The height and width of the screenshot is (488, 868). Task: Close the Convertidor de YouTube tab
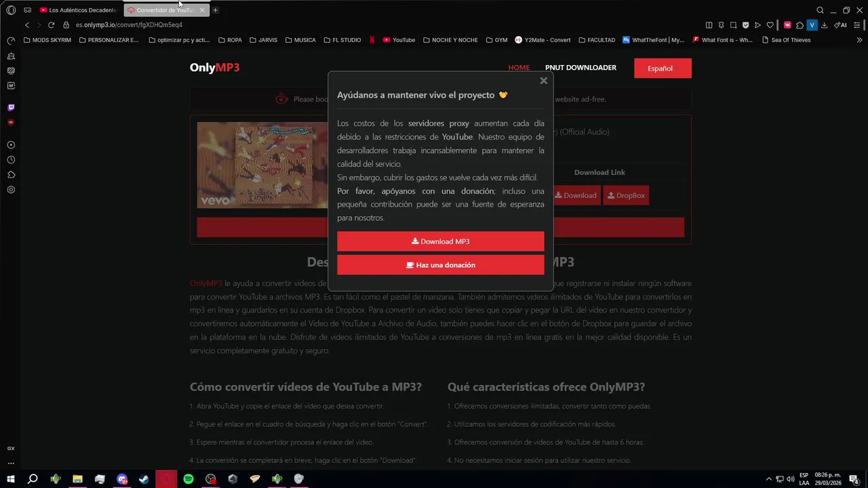coord(202,10)
